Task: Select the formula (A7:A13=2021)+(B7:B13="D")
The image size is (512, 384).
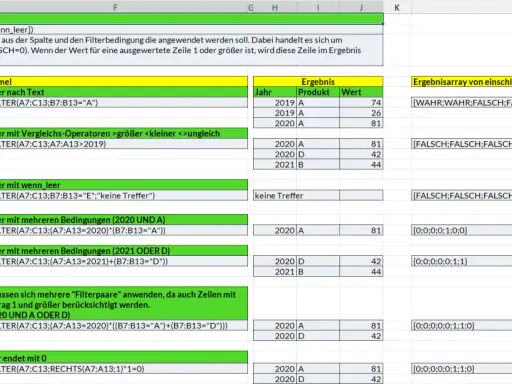Action: pos(124,261)
